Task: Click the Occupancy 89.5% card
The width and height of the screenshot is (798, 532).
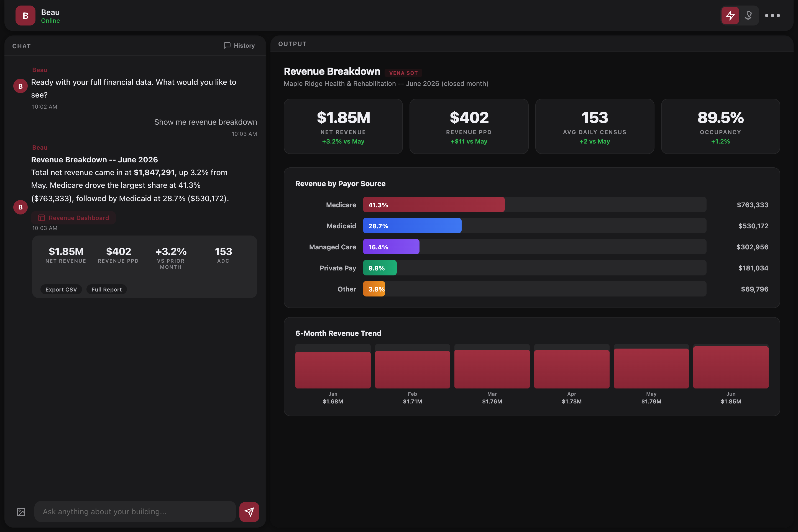Action: [720, 126]
